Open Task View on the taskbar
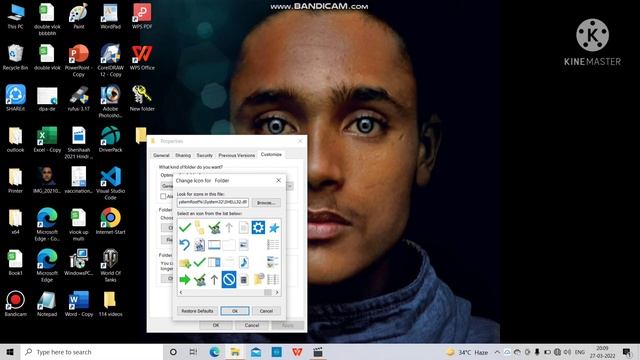The image size is (640, 360). [193, 352]
